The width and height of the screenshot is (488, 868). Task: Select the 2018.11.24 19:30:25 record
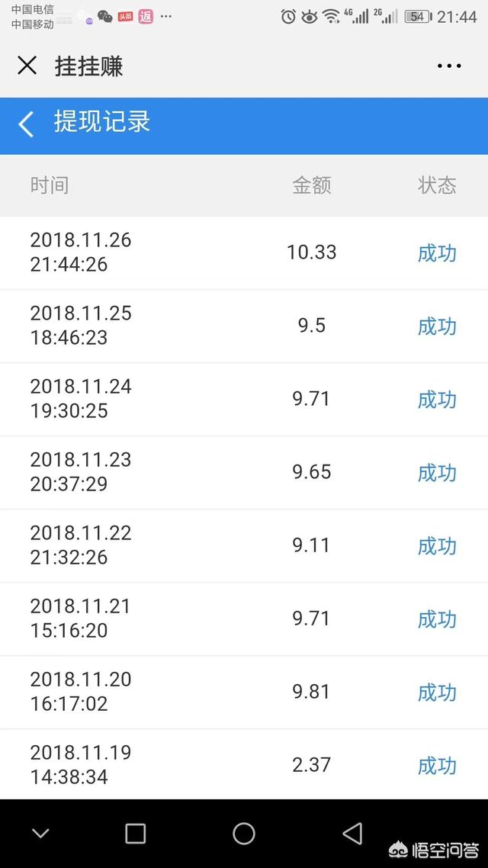point(81,399)
